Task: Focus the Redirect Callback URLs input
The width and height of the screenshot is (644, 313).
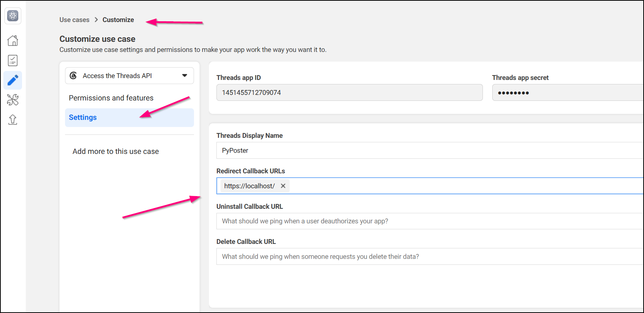Action: tap(430, 186)
